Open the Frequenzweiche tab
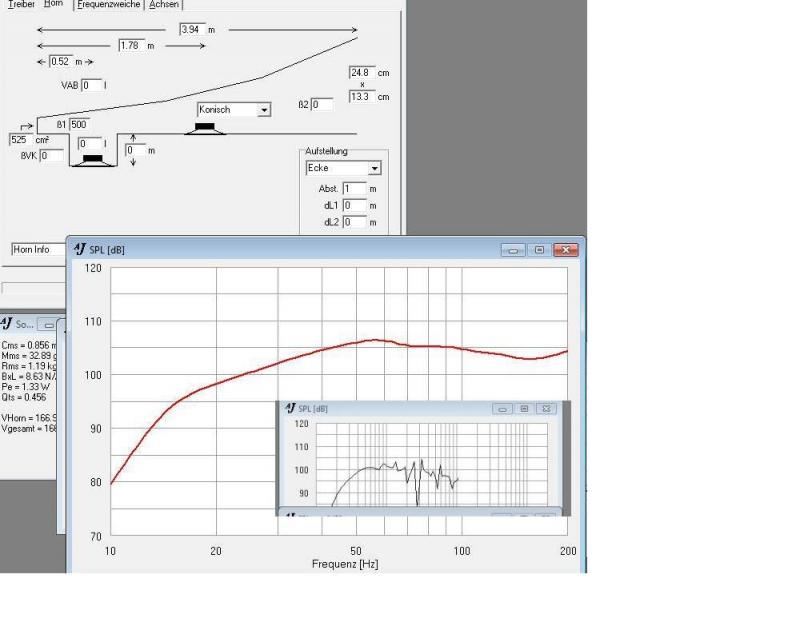 point(108,4)
